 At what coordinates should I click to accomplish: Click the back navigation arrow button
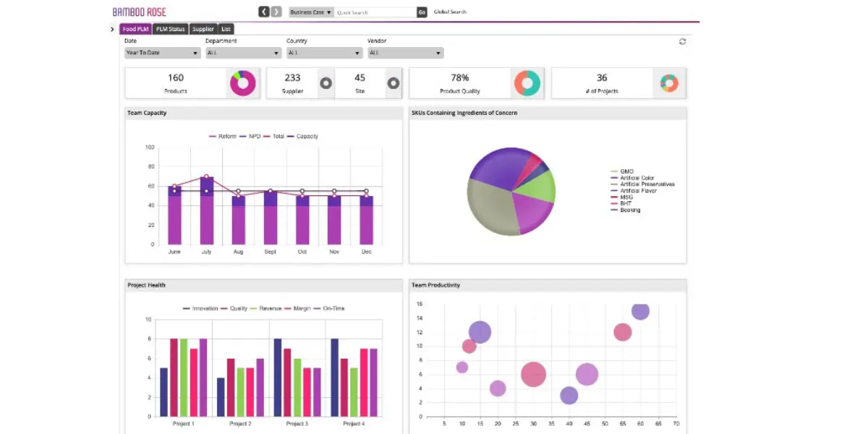[264, 12]
